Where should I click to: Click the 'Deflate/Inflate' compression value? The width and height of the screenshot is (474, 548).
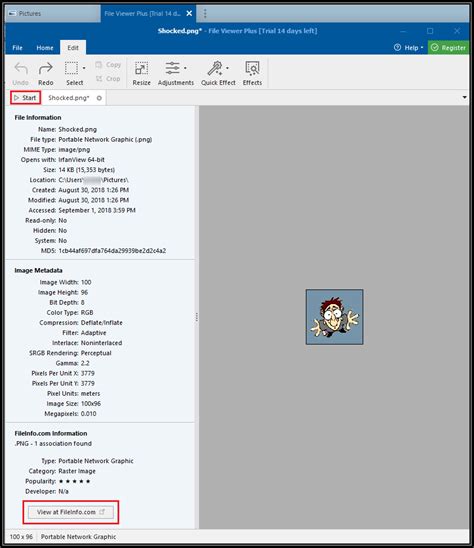(x=102, y=323)
